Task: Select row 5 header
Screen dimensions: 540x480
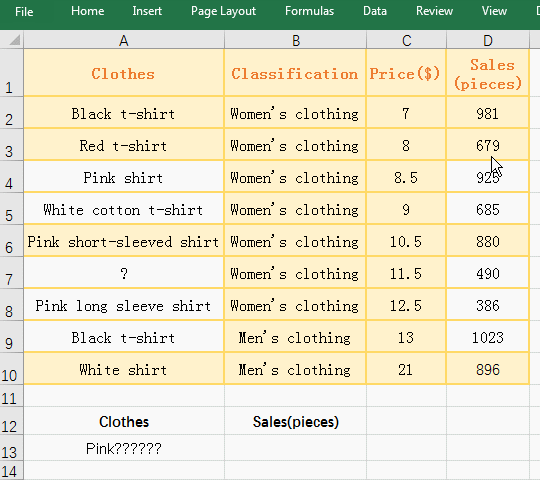Action: point(11,208)
